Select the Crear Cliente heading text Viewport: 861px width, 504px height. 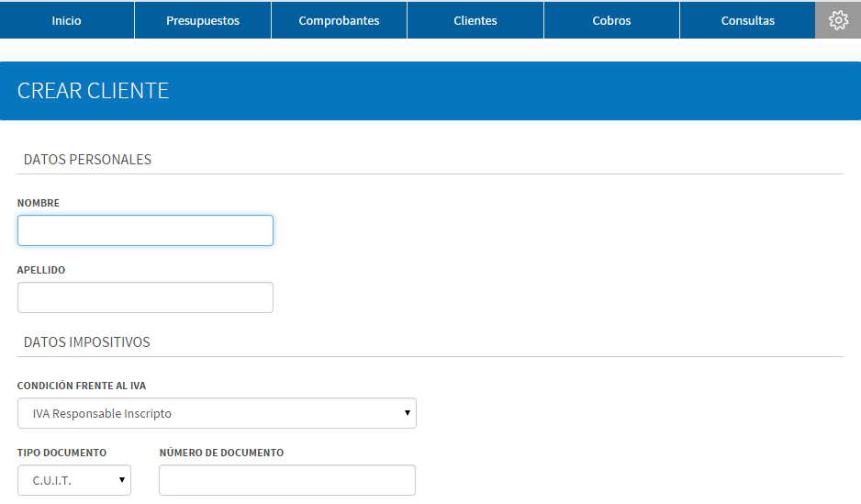pos(93,91)
